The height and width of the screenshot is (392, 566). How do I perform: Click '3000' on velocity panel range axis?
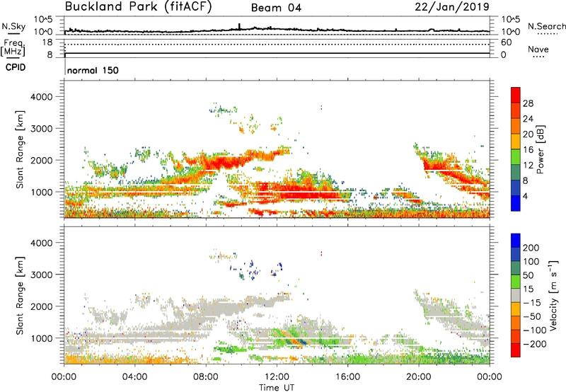[41, 275]
